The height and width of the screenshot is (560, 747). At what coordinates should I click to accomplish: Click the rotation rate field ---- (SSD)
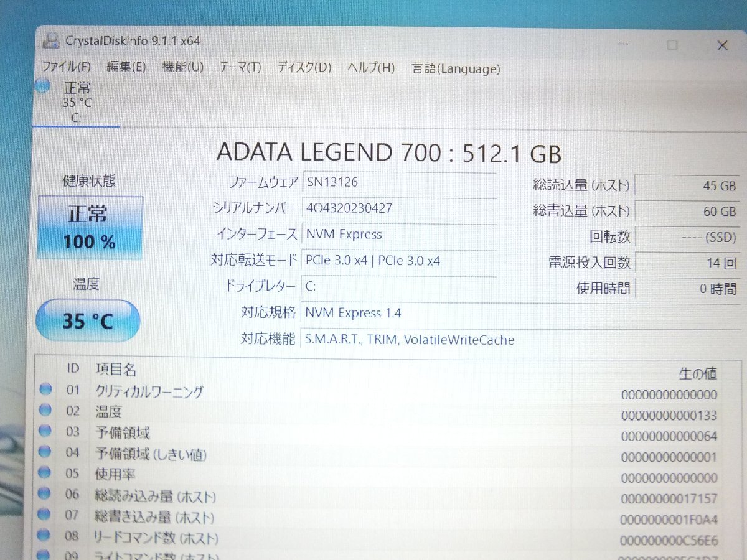[688, 237]
